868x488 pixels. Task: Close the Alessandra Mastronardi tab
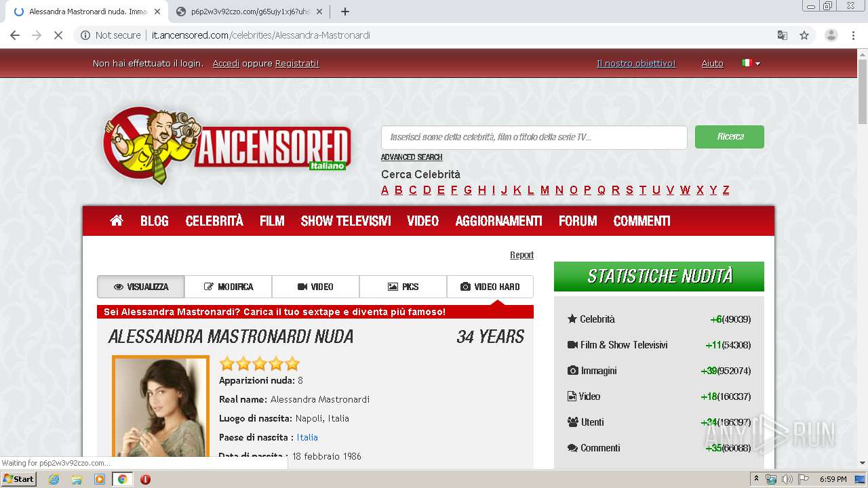pyautogui.click(x=157, y=12)
